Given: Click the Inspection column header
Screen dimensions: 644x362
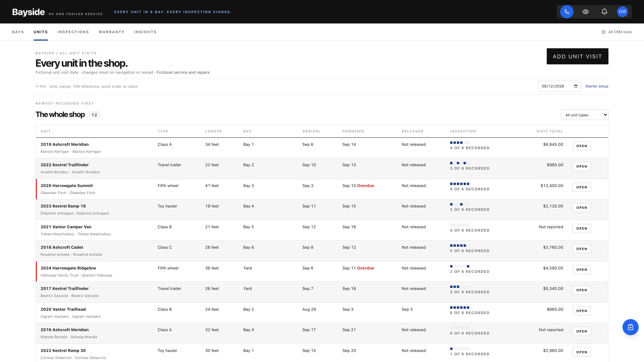Looking at the screenshot, I should (463, 131).
